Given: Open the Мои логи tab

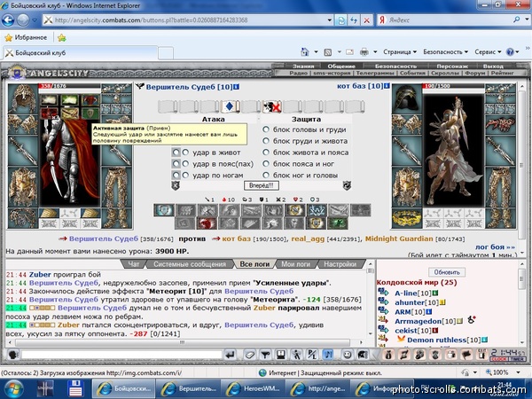Looking at the screenshot, I should [296, 264].
